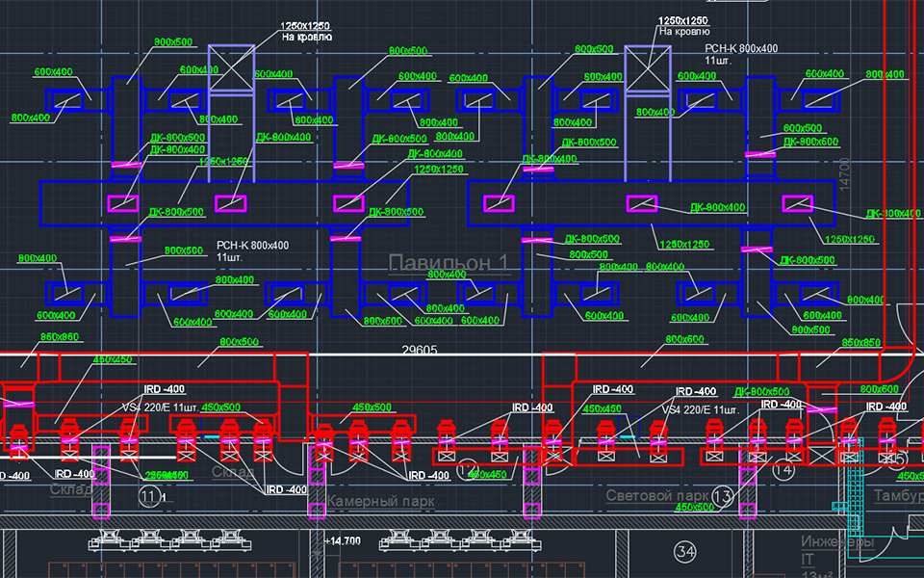Select the circled room number 11
The height and width of the screenshot is (578, 924).
pos(148,496)
